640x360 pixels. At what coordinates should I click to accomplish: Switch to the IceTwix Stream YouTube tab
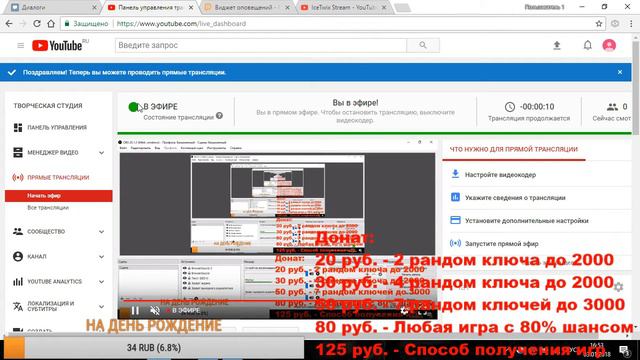[x=343, y=7]
